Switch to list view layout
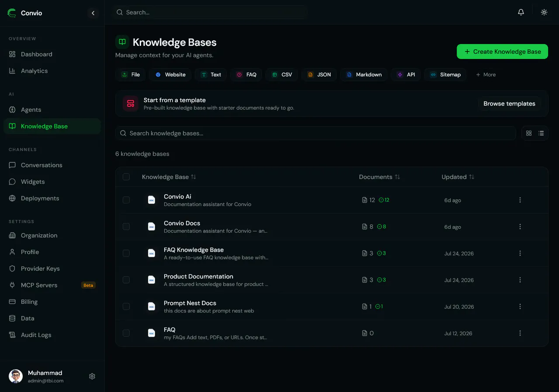Screen dimensions: 559x392 541,133
